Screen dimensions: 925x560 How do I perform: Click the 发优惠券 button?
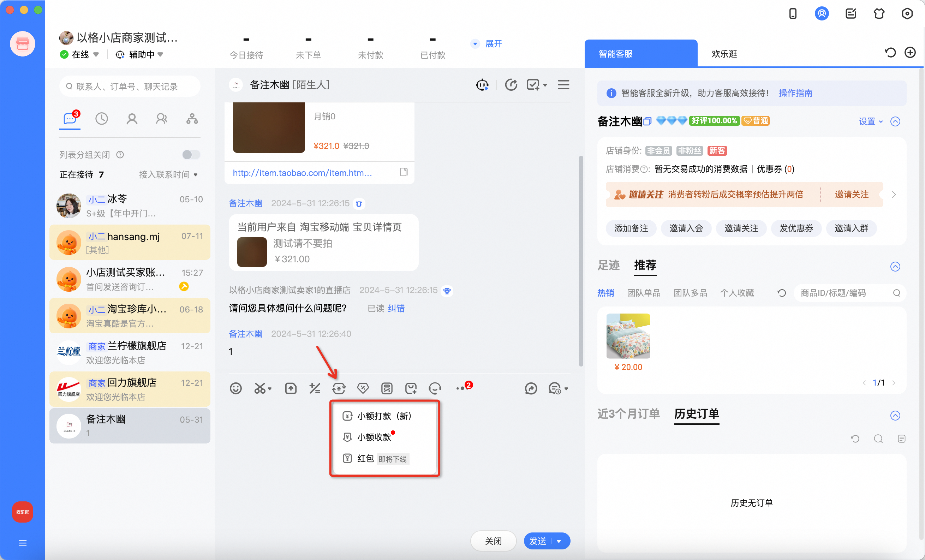(796, 228)
